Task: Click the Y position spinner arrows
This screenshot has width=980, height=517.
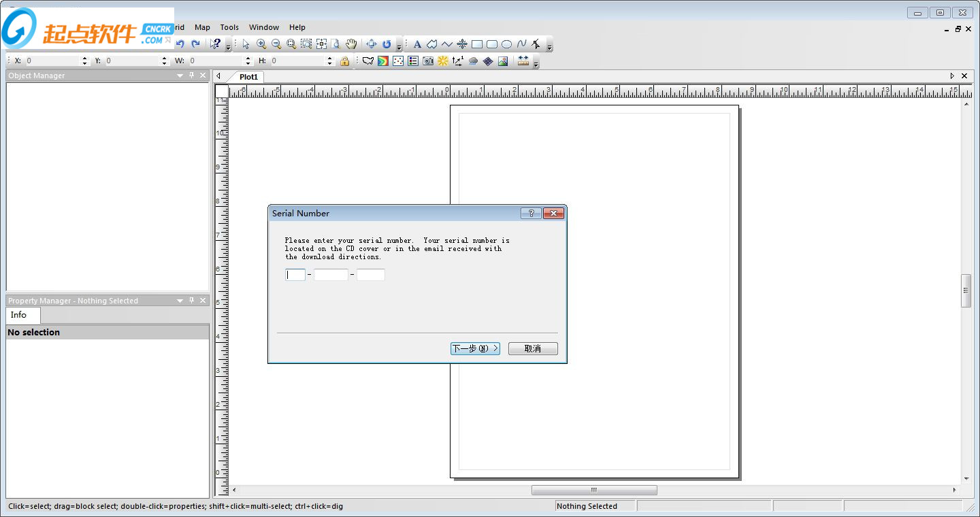Action: tap(165, 61)
